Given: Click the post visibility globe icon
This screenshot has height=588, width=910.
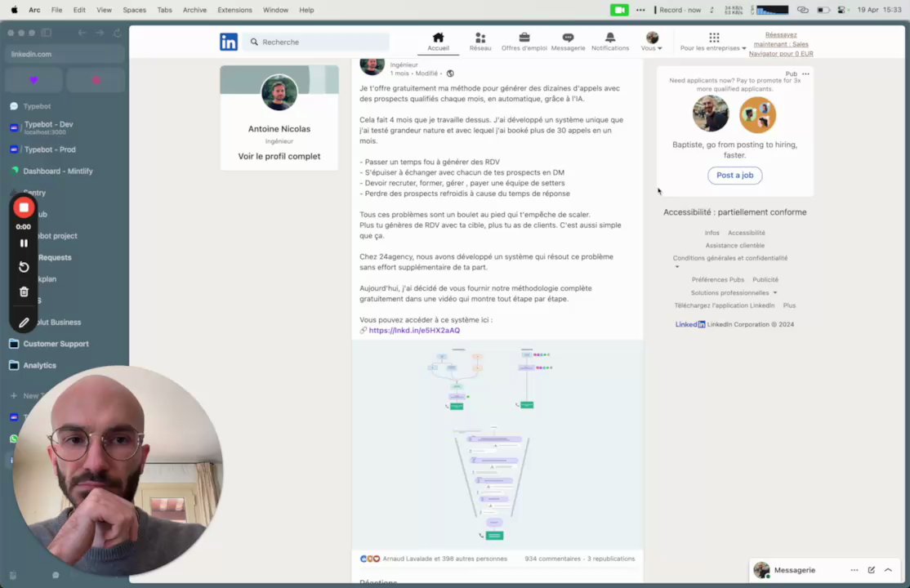Looking at the screenshot, I should [450, 73].
